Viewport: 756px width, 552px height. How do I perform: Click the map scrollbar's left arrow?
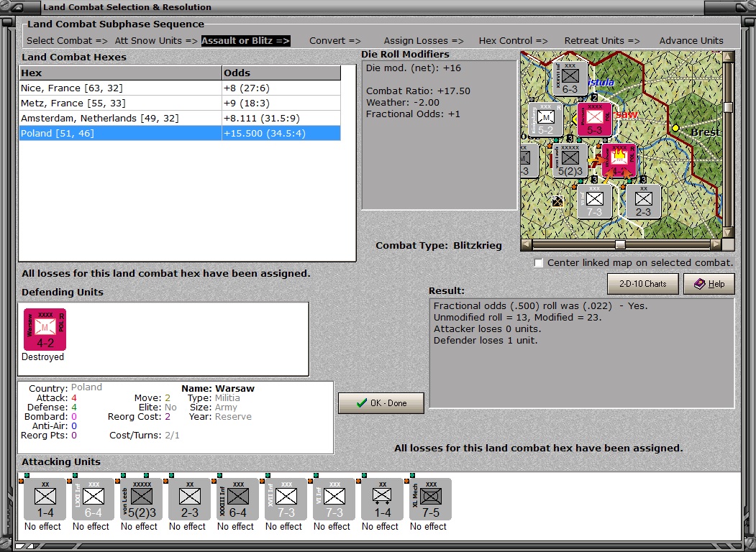point(527,244)
